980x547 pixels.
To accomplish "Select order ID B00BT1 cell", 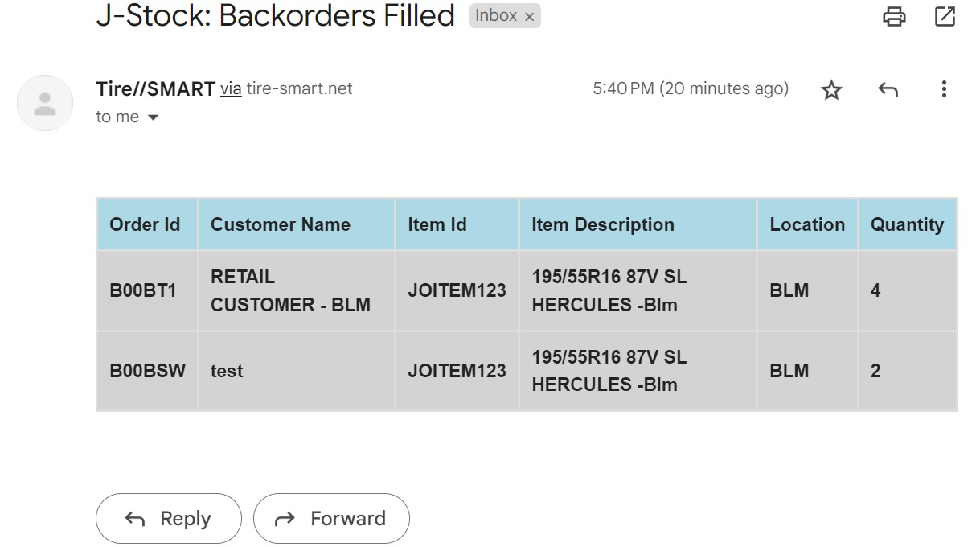I will tap(143, 290).
